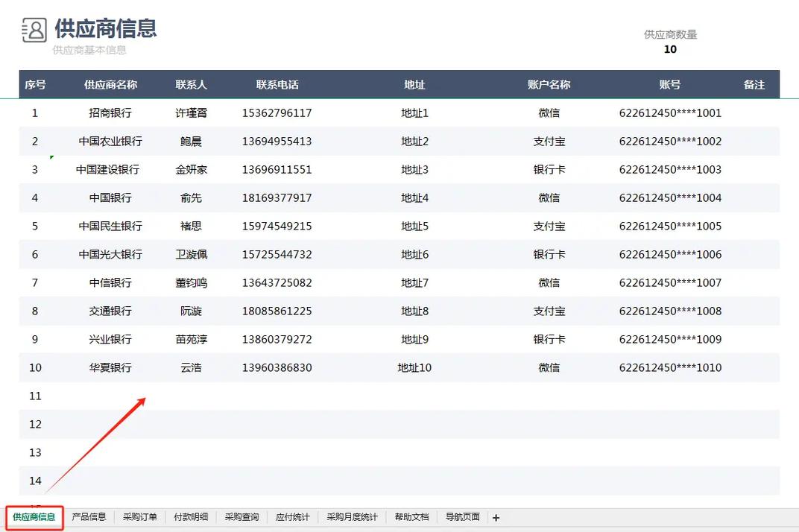Select the 中信银行 supplier cell

tap(110, 283)
